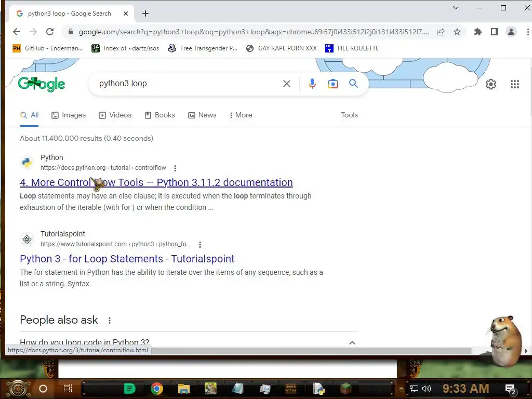
Task: Open the Chrome profile avatar
Action: click(511, 32)
